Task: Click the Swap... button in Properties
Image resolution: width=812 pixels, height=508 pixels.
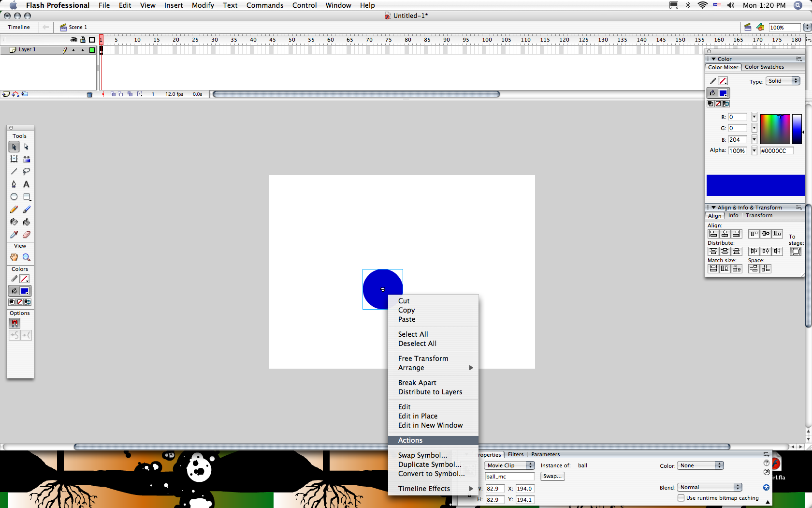Action: pos(552,477)
